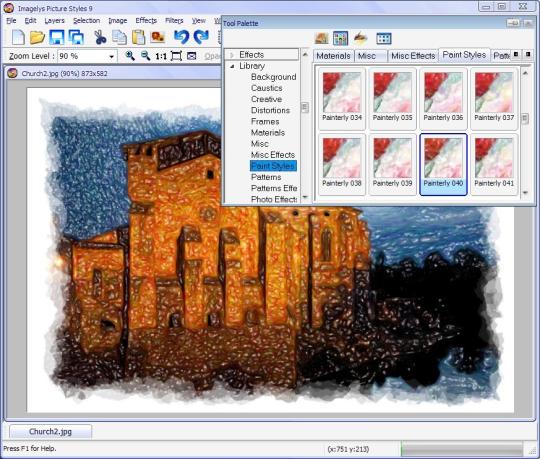This screenshot has height=459, width=540.
Task: Select Patterns in the Library tree
Action: point(266,177)
